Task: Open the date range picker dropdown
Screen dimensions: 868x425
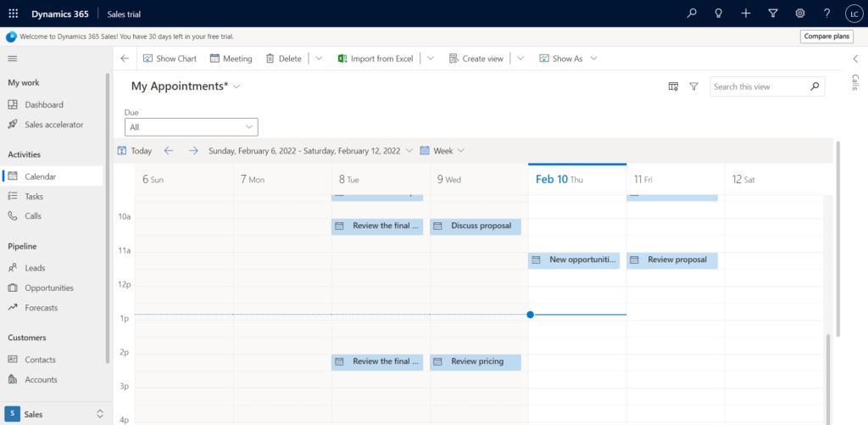Action: (x=409, y=150)
